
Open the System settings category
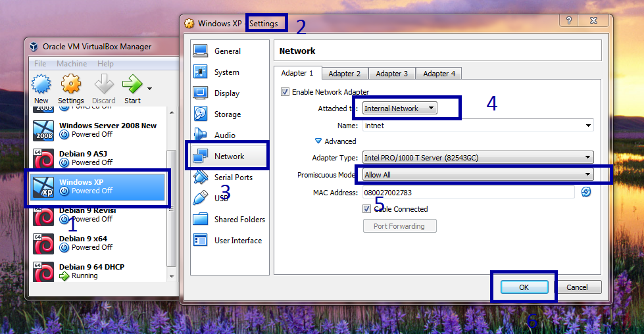(230, 72)
